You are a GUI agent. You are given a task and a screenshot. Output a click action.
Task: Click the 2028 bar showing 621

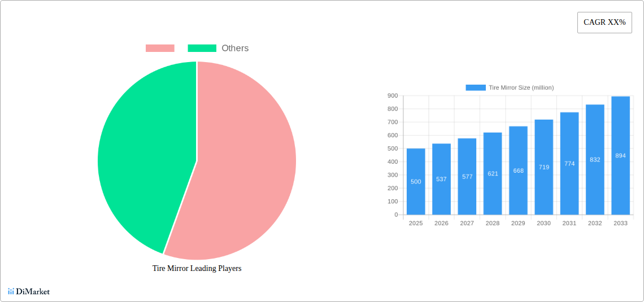493,174
